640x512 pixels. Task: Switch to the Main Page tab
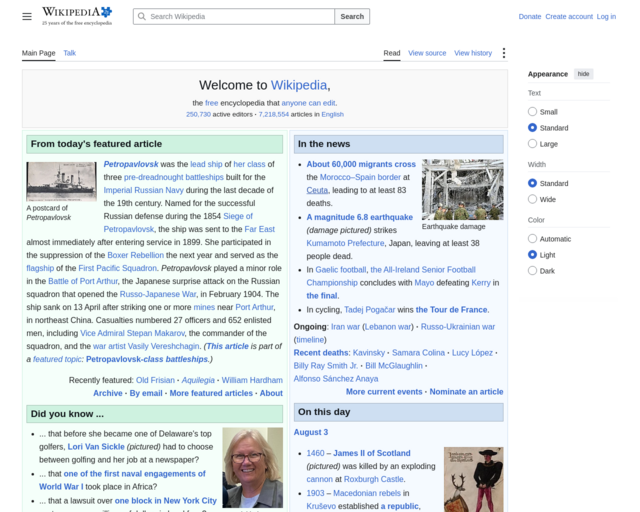coord(38,53)
